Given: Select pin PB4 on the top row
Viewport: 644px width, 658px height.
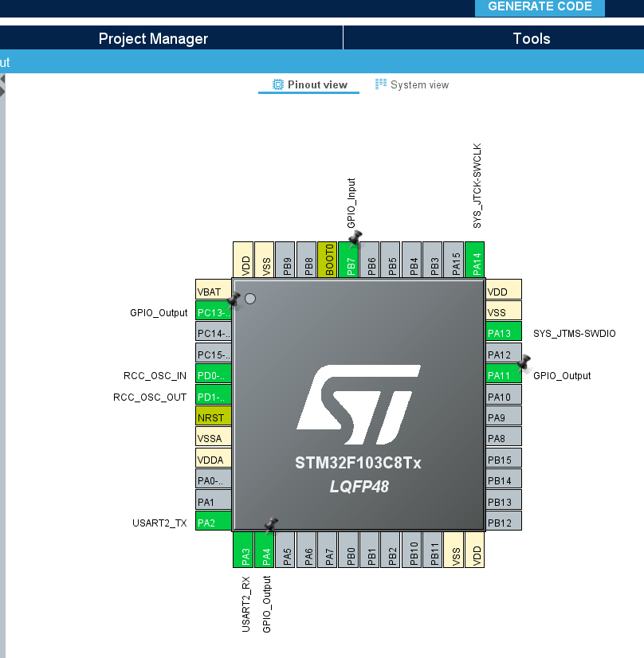Looking at the screenshot, I should pyautogui.click(x=411, y=260).
